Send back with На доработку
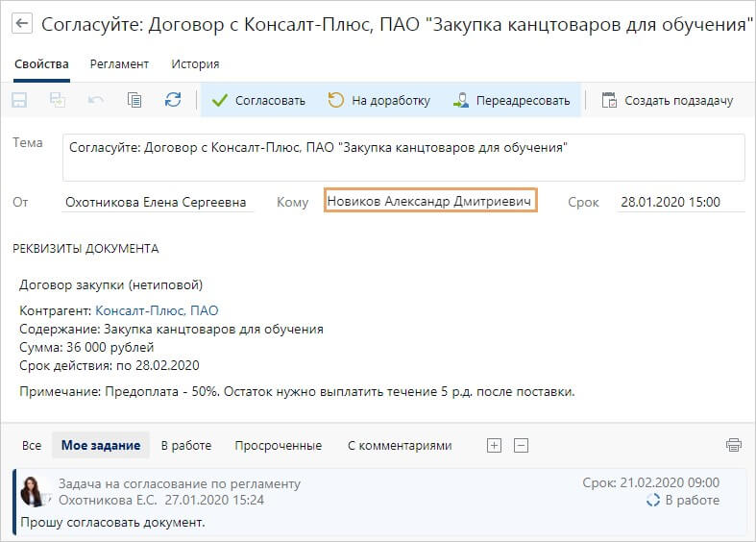This screenshot has height=542, width=756. click(379, 100)
